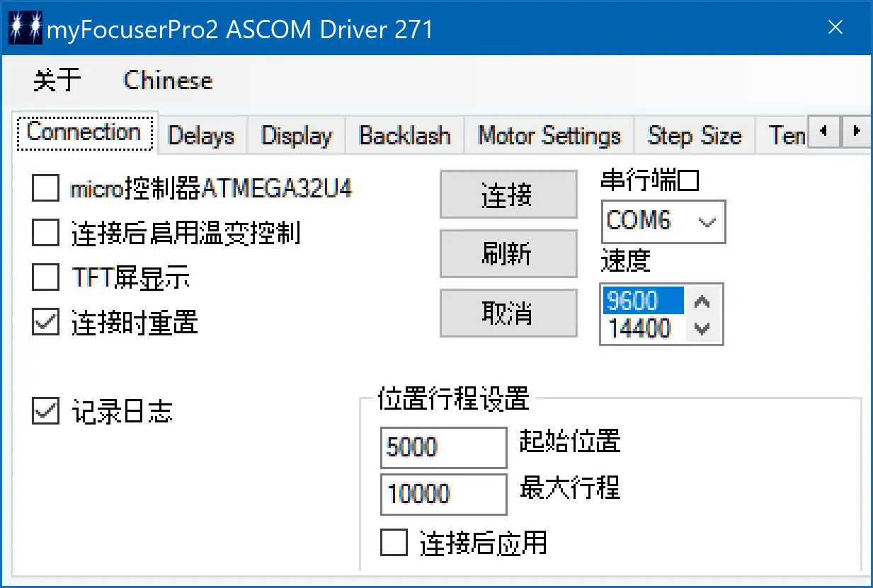Enable the TFT屏显示 checkbox
The width and height of the screenshot is (873, 588).
(46, 278)
